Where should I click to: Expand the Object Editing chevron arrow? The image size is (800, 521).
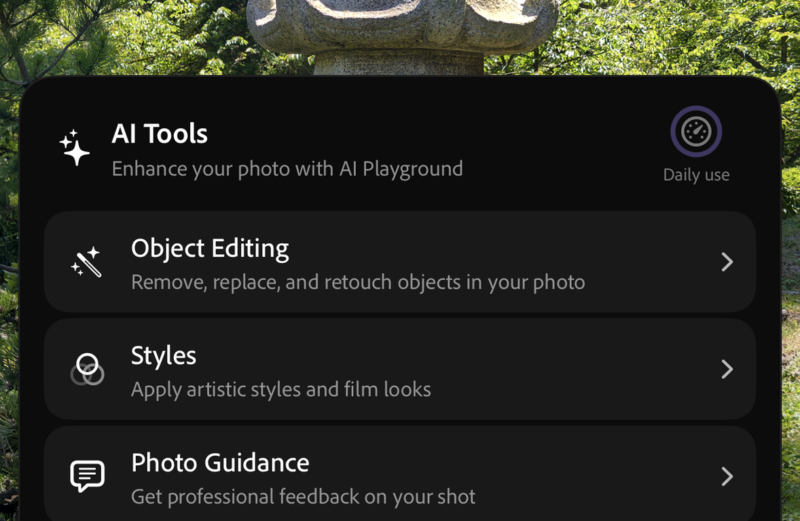727,262
